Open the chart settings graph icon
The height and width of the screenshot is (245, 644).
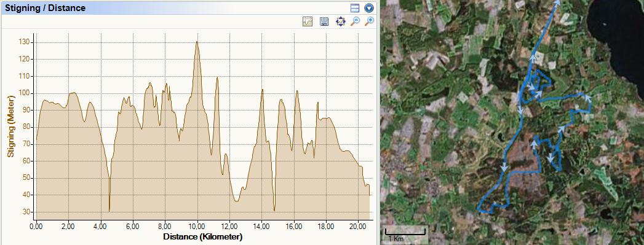[307, 21]
